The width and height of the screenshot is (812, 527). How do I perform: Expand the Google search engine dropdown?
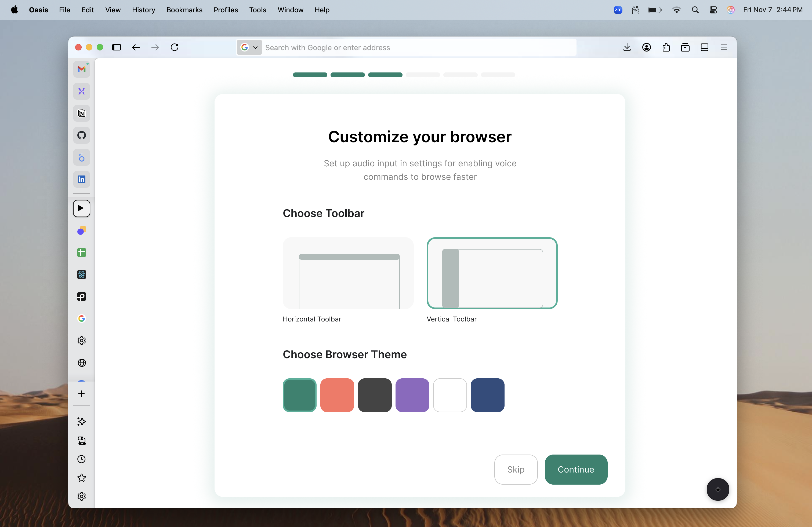coord(249,47)
